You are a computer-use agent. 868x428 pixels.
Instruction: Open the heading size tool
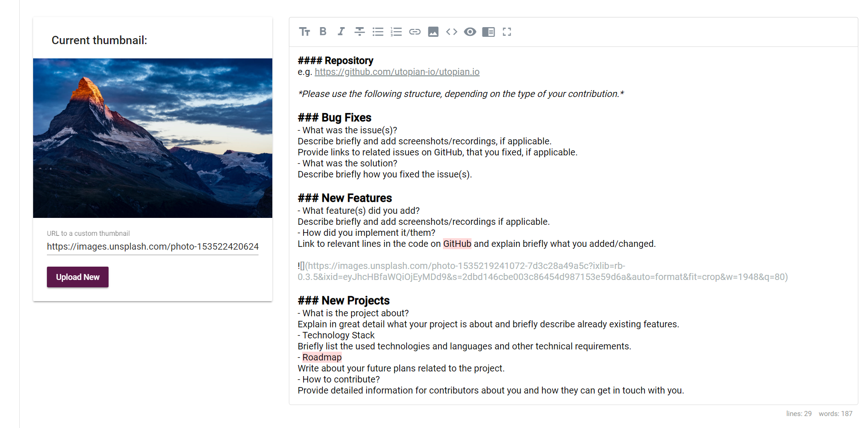coord(305,32)
